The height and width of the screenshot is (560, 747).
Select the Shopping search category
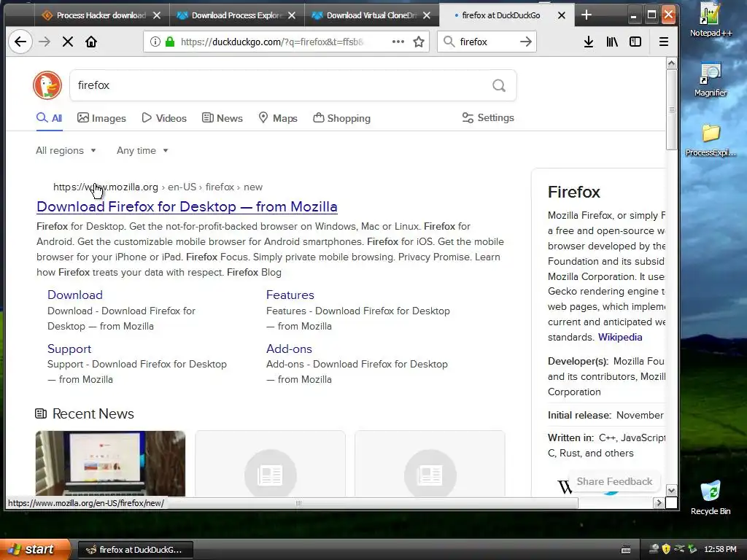click(x=342, y=118)
